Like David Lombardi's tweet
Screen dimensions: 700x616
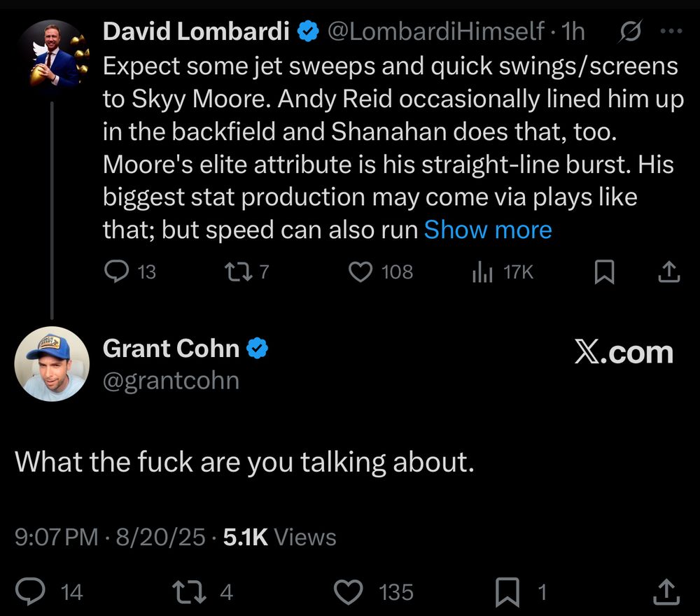tap(360, 272)
